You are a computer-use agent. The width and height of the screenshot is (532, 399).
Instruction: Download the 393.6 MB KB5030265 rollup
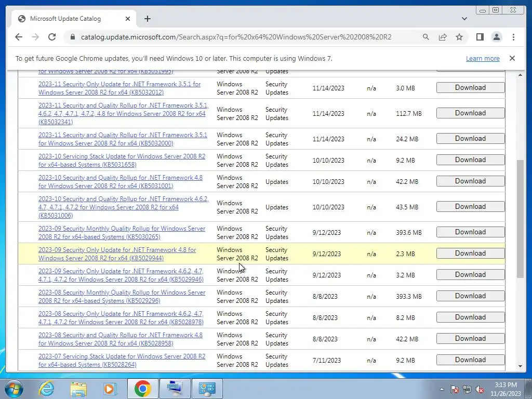(470, 232)
